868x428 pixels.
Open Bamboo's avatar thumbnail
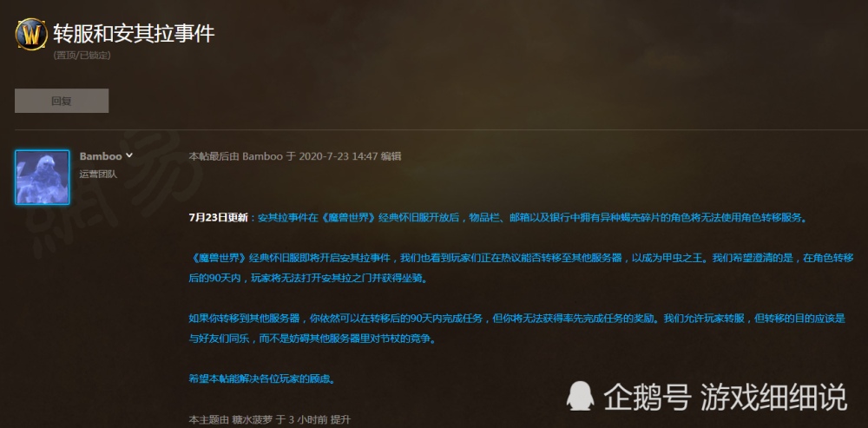click(x=42, y=177)
